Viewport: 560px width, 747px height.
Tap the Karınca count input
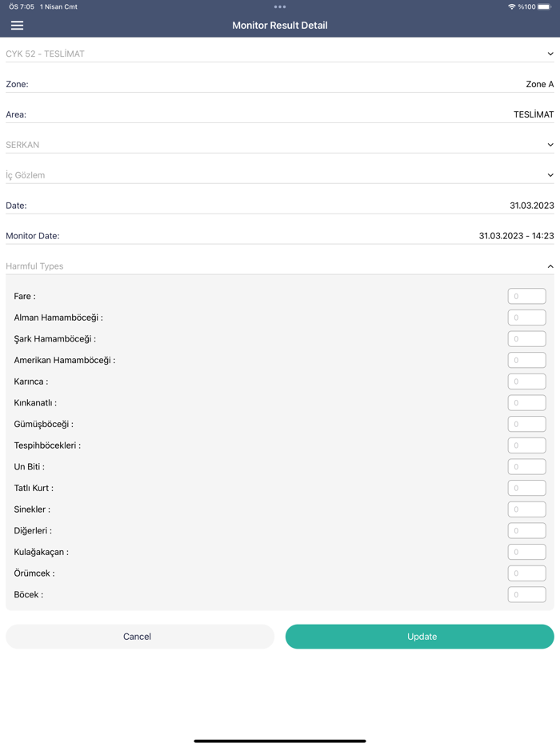click(x=526, y=381)
